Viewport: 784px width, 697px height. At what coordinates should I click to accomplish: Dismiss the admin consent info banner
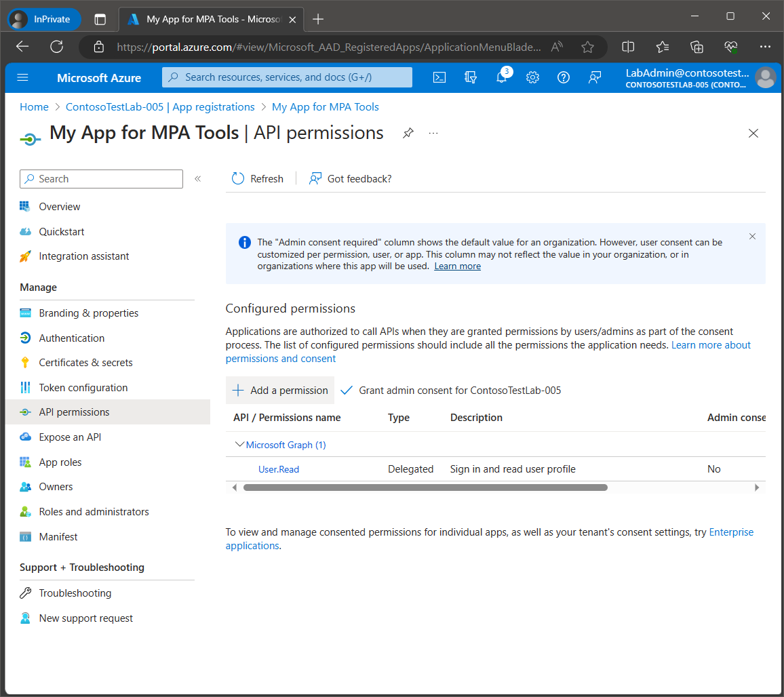tap(752, 237)
